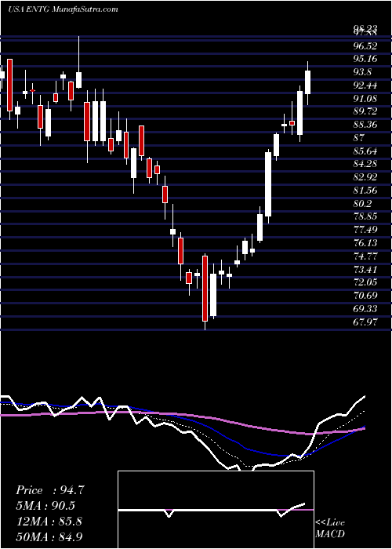The image size is (392, 549).
Task: Click the 89.72 price axis label
Action: click(366, 111)
